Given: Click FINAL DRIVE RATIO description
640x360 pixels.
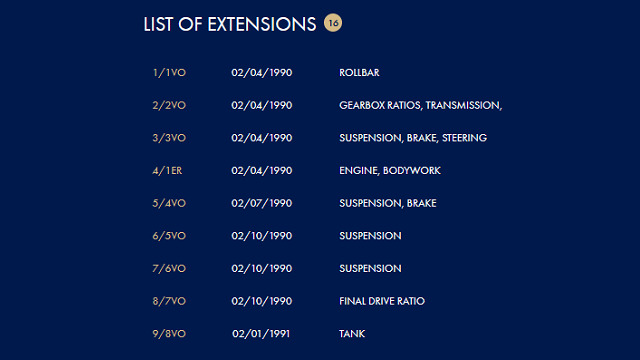Looking at the screenshot, I should click(382, 301).
